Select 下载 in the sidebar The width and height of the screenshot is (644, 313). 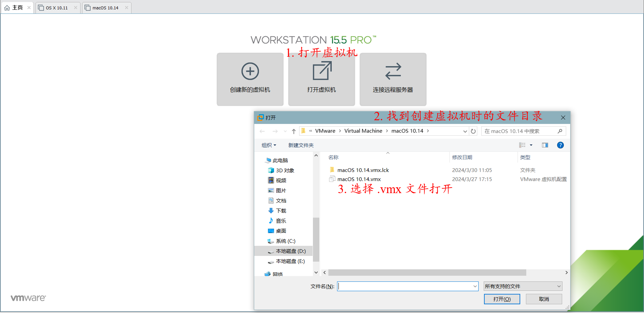tap(281, 210)
